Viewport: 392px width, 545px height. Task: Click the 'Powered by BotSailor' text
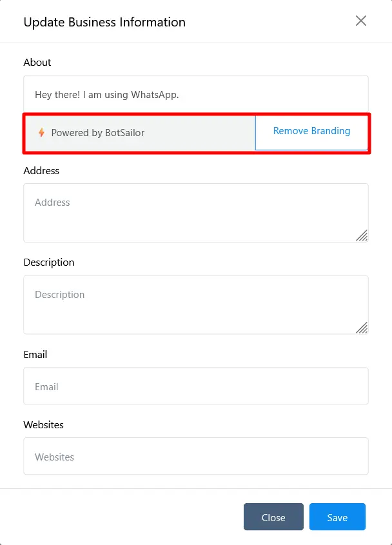[98, 133]
